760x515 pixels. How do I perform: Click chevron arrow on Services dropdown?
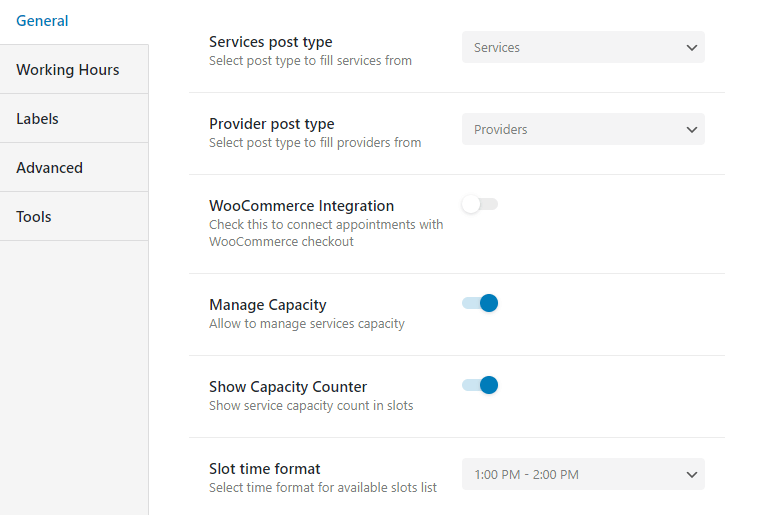[692, 48]
